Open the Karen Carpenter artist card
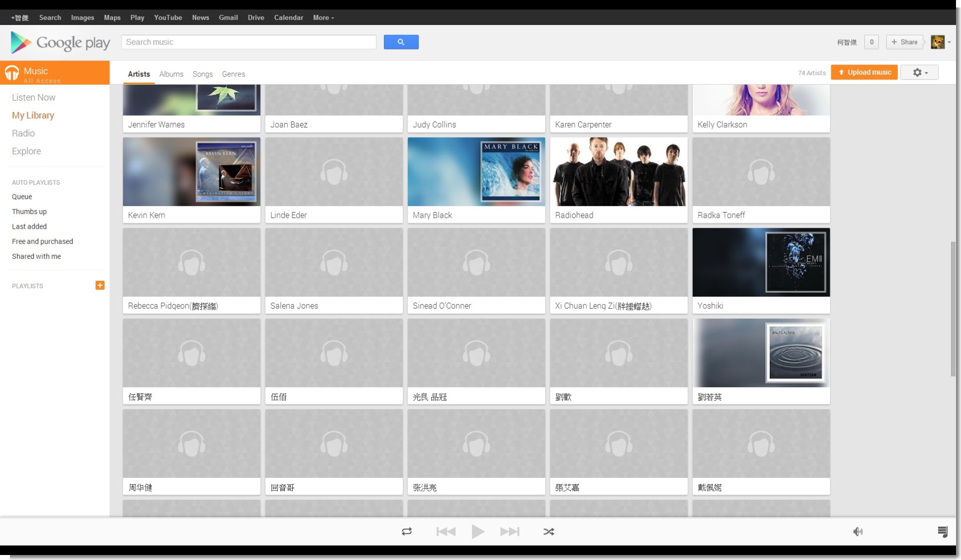The image size is (961, 560). [x=619, y=108]
